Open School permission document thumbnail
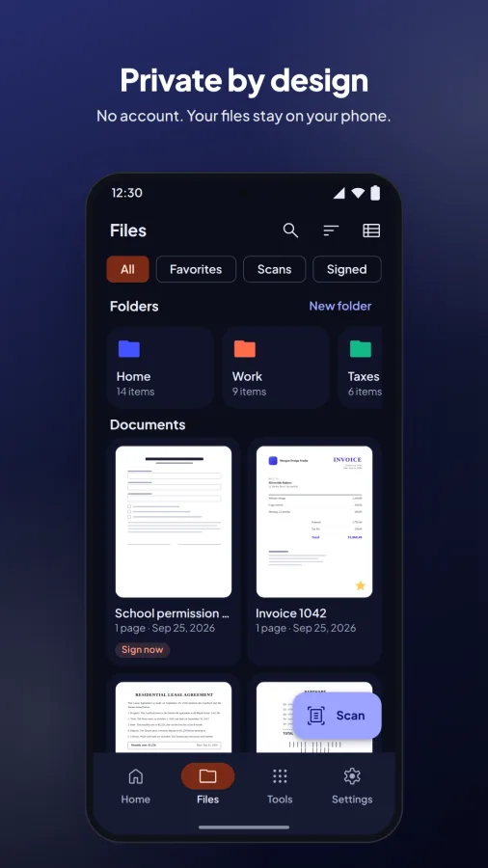Viewport: 488px width, 868px height. 174,522
